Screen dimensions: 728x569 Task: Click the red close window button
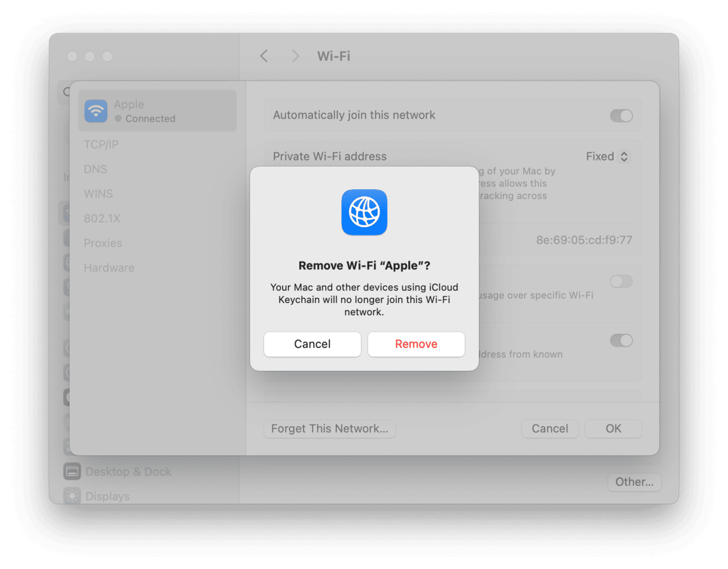72,56
